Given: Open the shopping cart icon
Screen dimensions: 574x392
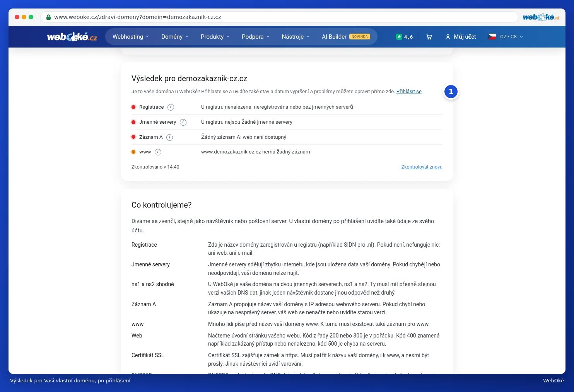Looking at the screenshot, I should 429,37.
